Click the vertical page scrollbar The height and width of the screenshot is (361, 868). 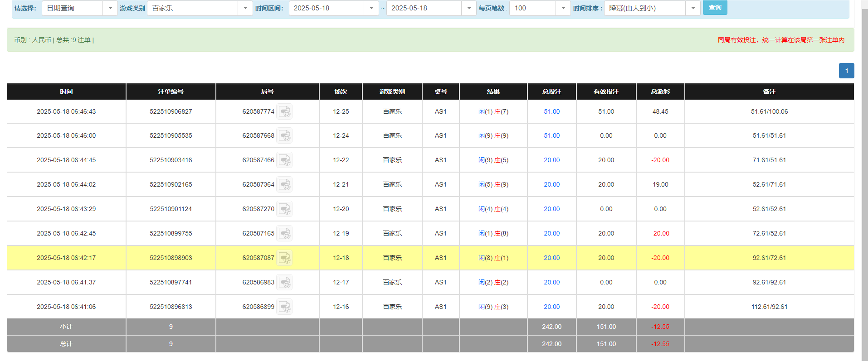coord(864,181)
